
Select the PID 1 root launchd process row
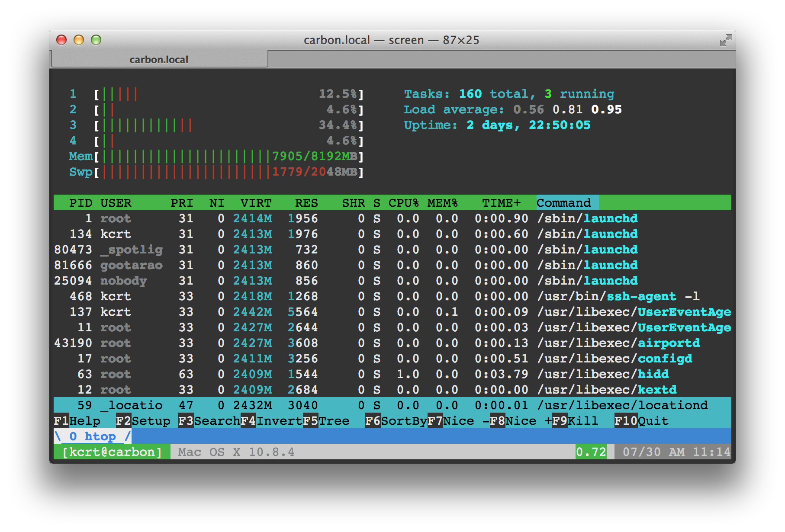click(x=392, y=218)
